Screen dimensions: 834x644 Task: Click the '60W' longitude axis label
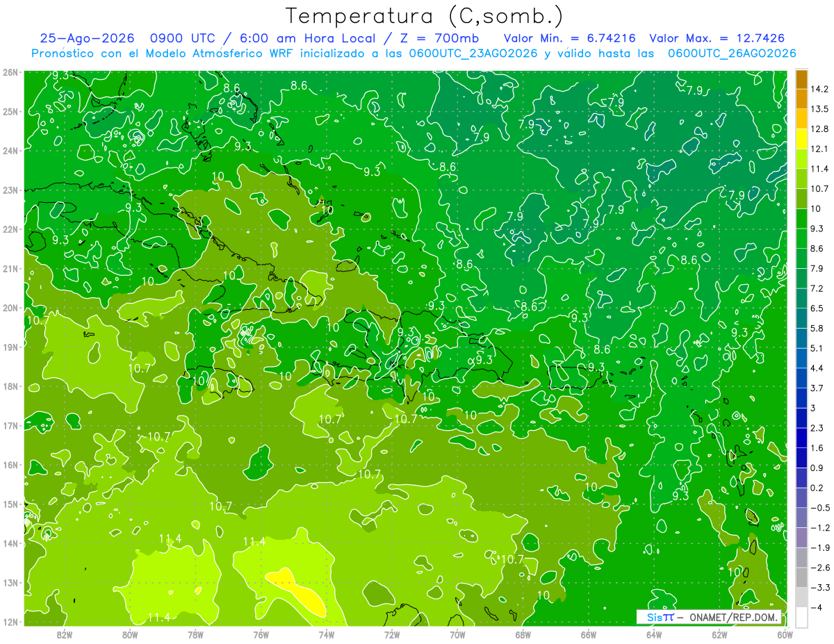point(785,634)
